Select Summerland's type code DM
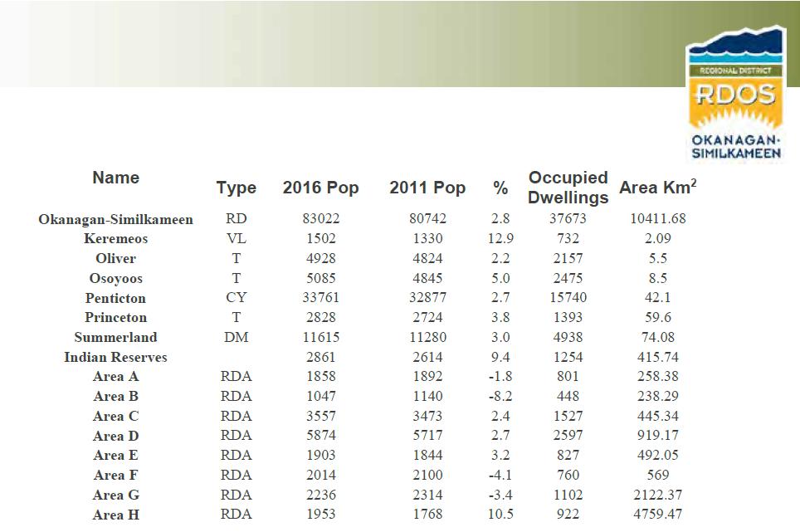Image resolution: width=800 pixels, height=532 pixels. (x=236, y=338)
